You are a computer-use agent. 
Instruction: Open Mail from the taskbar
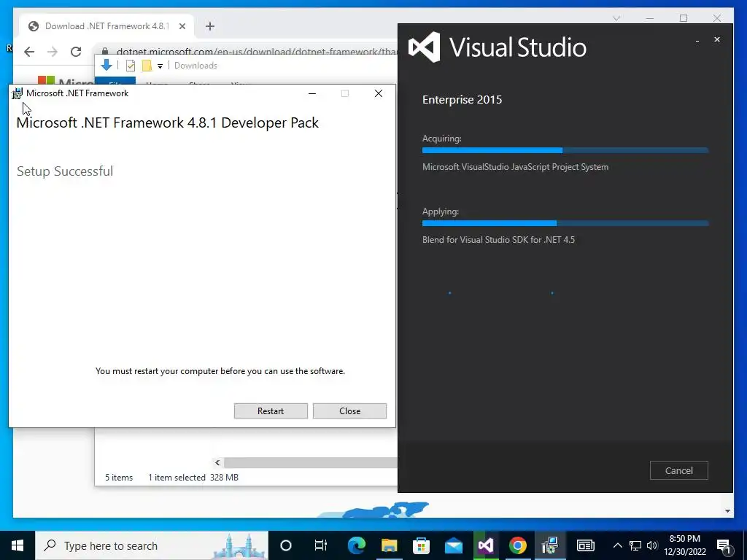454,545
